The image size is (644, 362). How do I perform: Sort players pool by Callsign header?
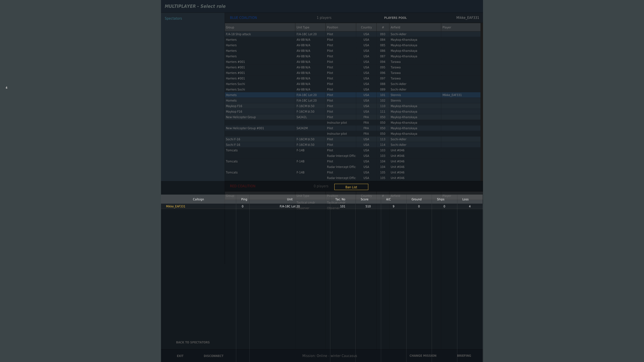pyautogui.click(x=198, y=199)
